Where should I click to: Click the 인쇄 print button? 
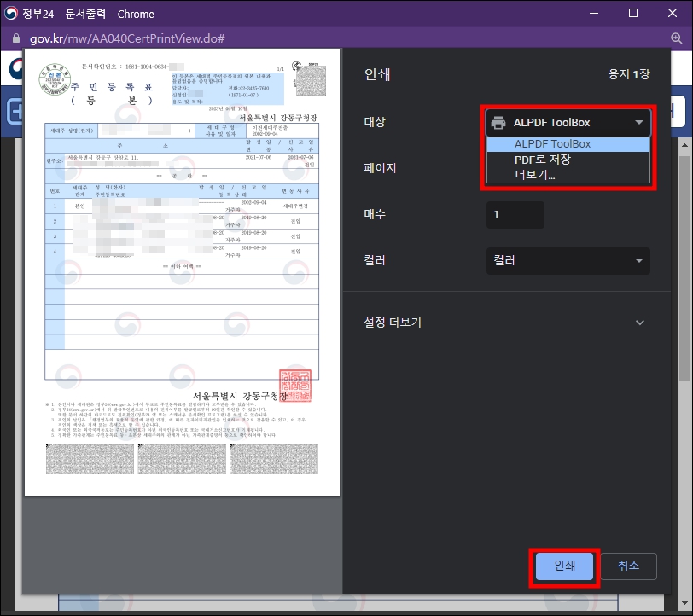pos(564,566)
